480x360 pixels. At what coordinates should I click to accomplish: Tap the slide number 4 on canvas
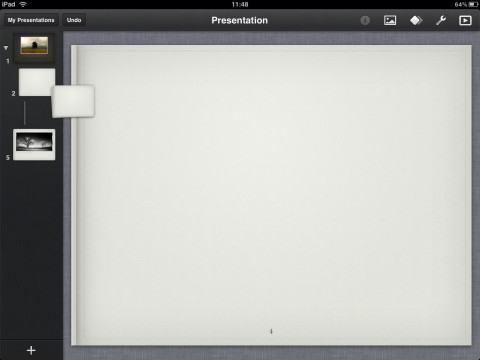click(x=271, y=331)
